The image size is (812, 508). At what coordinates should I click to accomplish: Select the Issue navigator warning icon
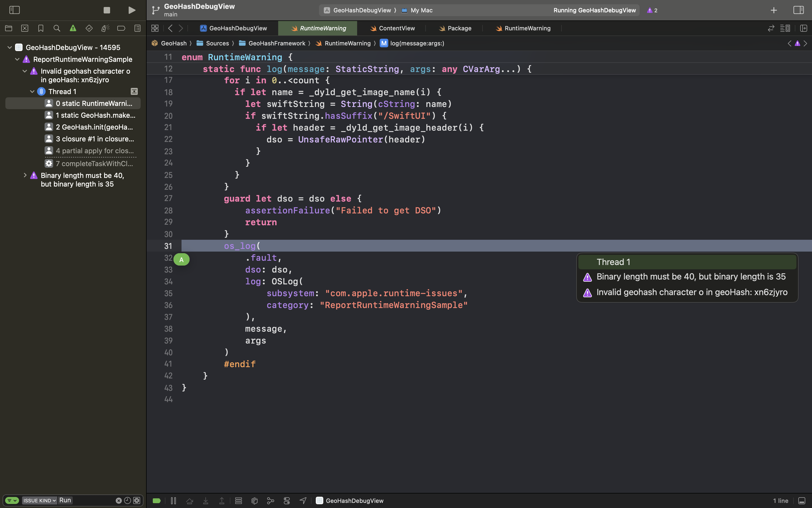click(x=73, y=28)
